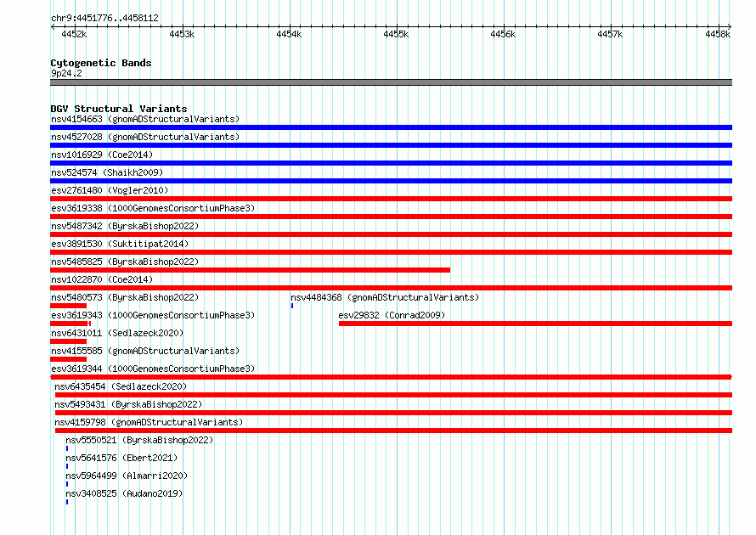The width and height of the screenshot is (756, 535).
Task: Click the 4454k ruler mark
Action: click(x=289, y=34)
